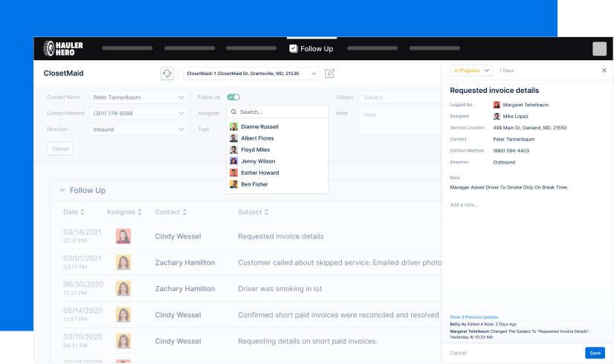Click assignee avatar in 06/14/2020 row
This screenshot has width=614, height=364.
click(123, 315)
